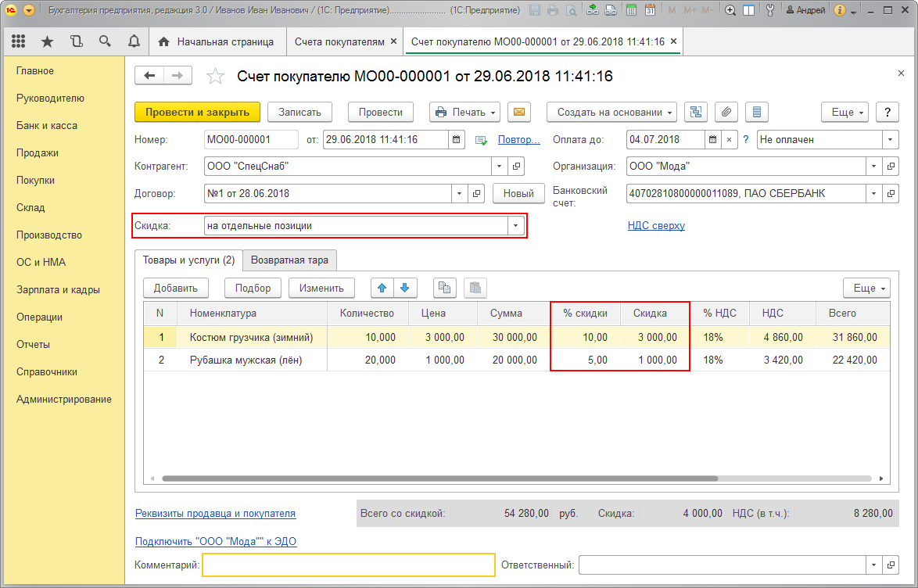Open Справочники sidebar section
This screenshot has width=918, height=588.
47,372
